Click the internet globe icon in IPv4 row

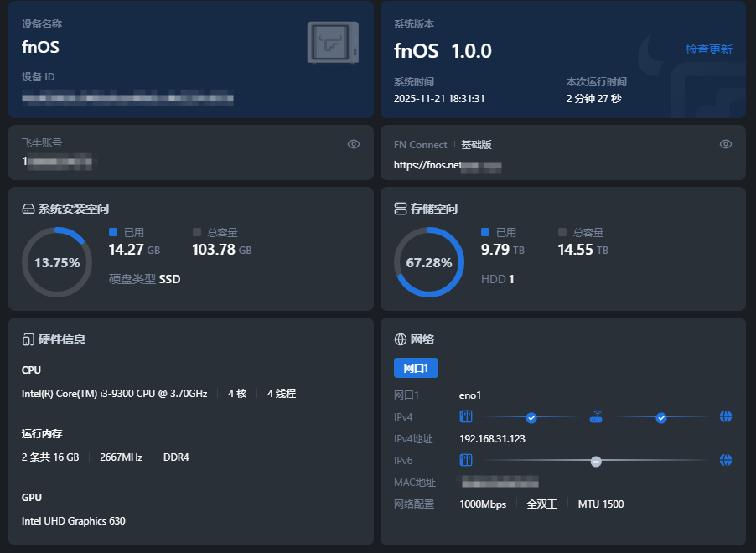pyautogui.click(x=726, y=416)
